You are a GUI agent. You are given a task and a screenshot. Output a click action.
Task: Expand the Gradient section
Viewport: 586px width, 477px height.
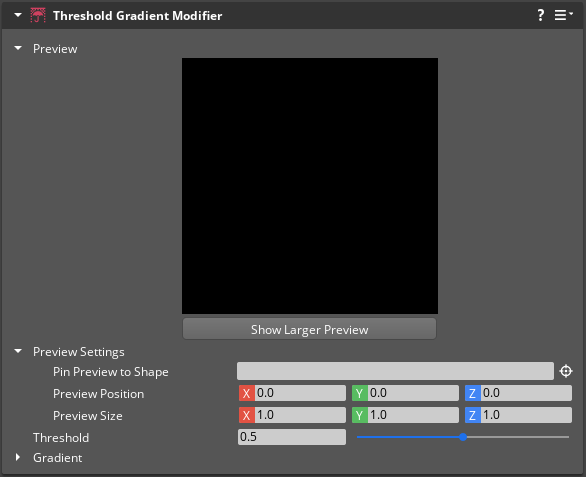coord(18,457)
